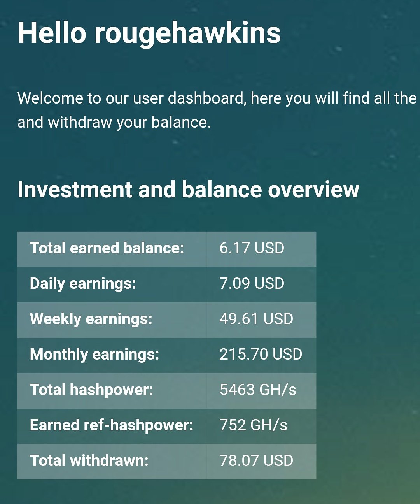The image size is (420, 504).
Task: Select the 'Earned ref-hashpower:' label
Action: point(112,425)
